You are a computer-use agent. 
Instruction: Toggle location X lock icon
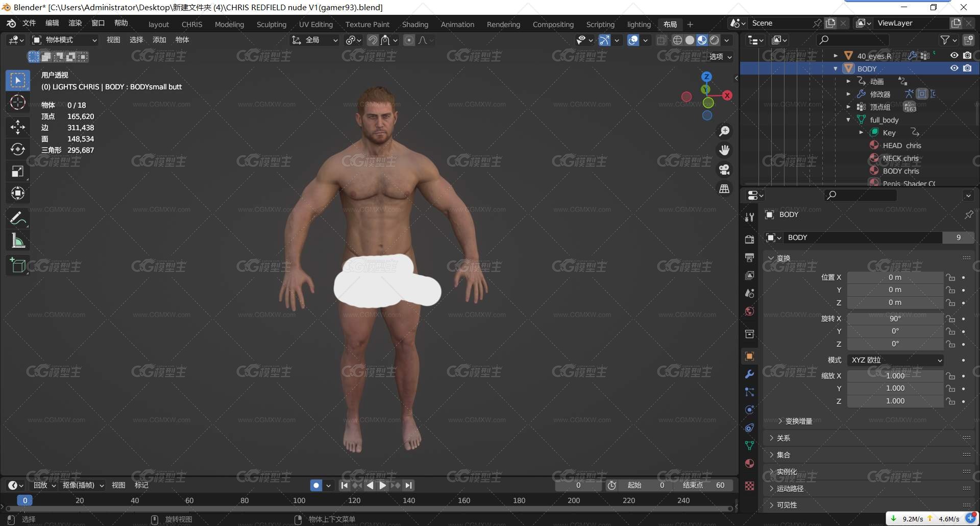950,277
